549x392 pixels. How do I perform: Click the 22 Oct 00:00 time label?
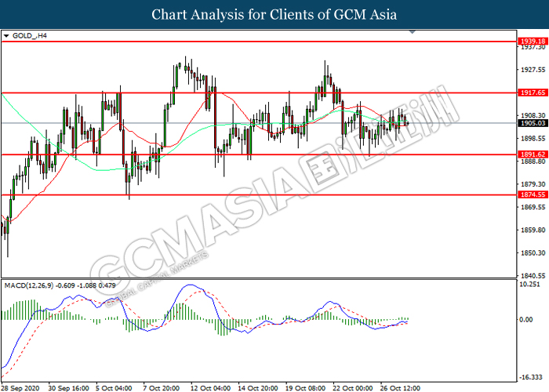(353, 388)
